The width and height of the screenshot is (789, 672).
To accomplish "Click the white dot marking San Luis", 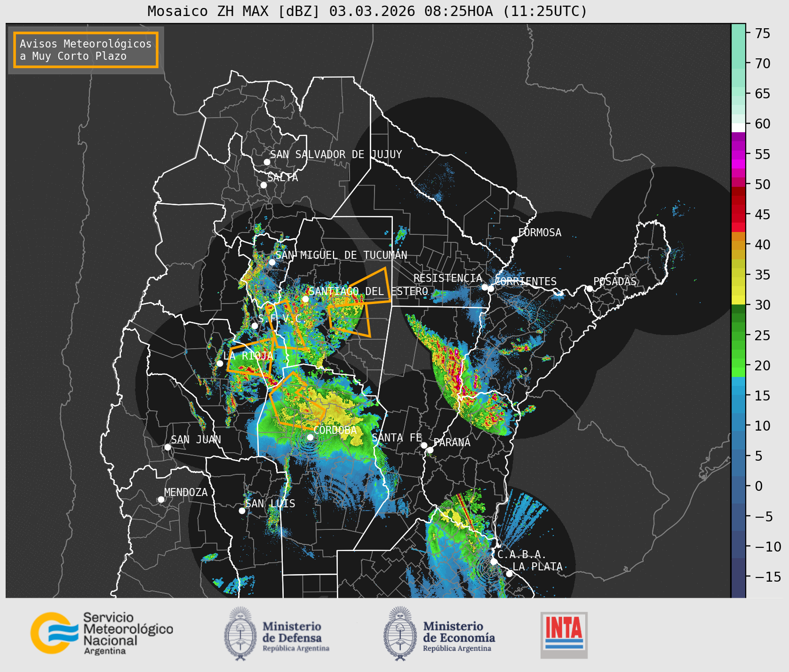I will pyautogui.click(x=242, y=511).
